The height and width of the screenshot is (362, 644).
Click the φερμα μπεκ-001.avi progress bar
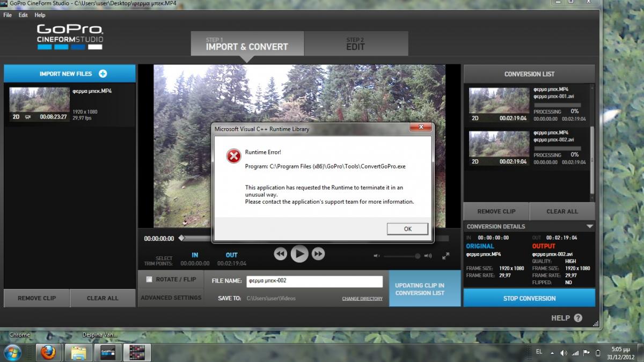tap(557, 105)
